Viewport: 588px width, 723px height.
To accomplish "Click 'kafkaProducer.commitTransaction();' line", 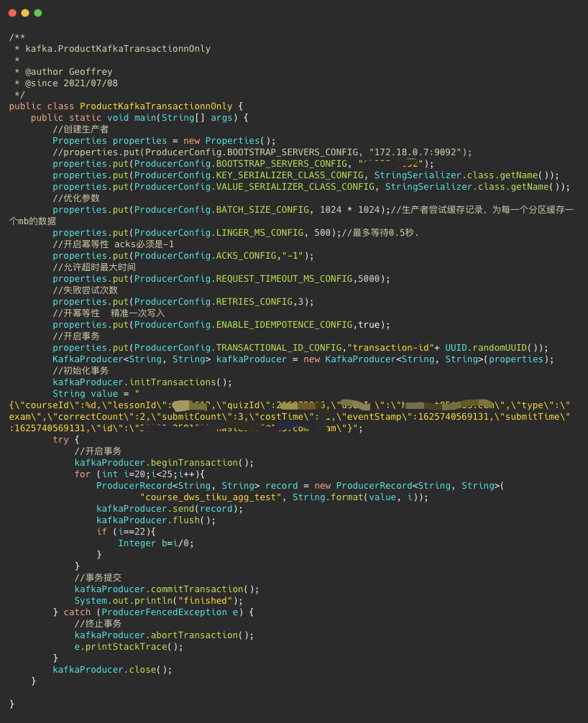I will (x=167, y=589).
